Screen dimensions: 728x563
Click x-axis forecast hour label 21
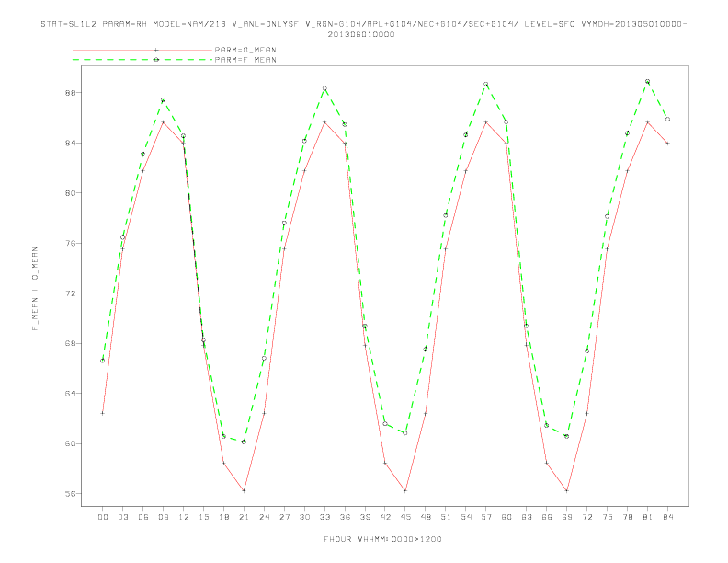(x=244, y=517)
